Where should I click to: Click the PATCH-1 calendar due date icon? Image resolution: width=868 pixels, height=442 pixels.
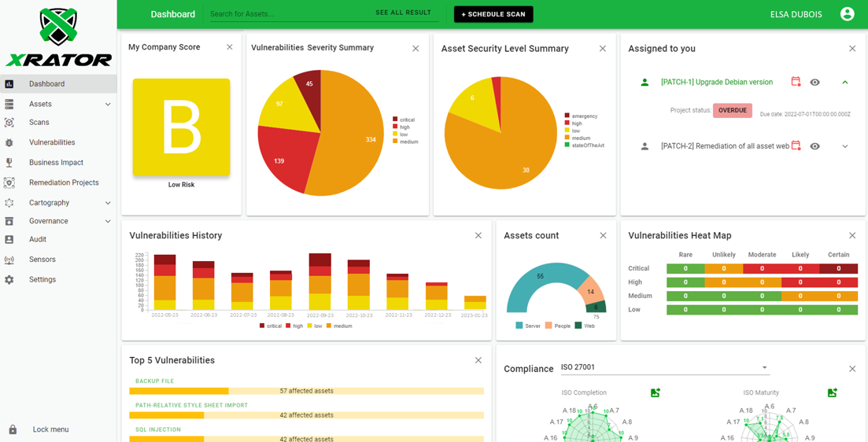(796, 82)
